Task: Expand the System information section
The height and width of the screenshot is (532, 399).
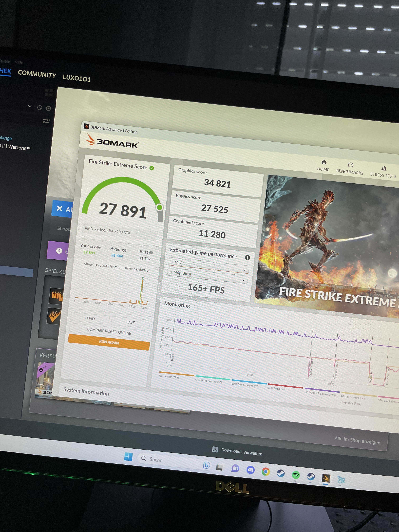Action: pos(86,391)
